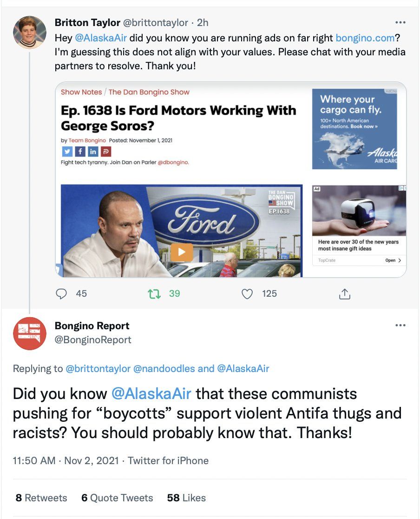Click the Twitter share icon in article
Screen dimensions: 420x519
click(66, 152)
